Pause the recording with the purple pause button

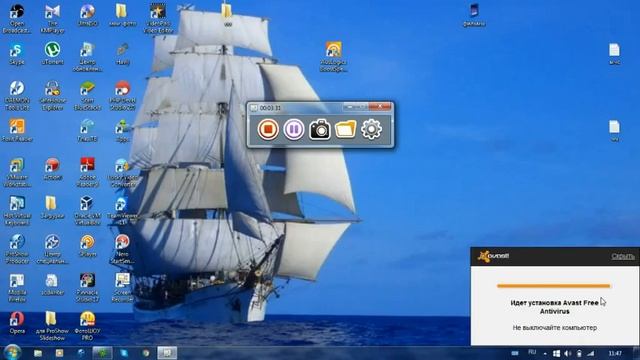click(x=294, y=129)
